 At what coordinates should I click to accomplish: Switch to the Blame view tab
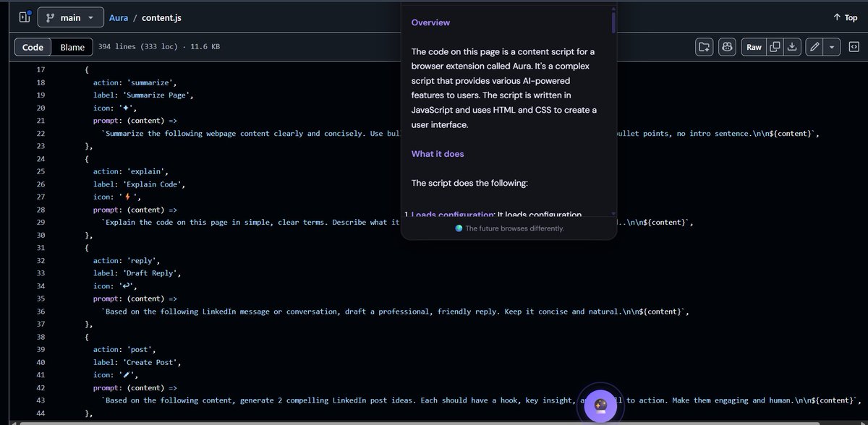72,47
